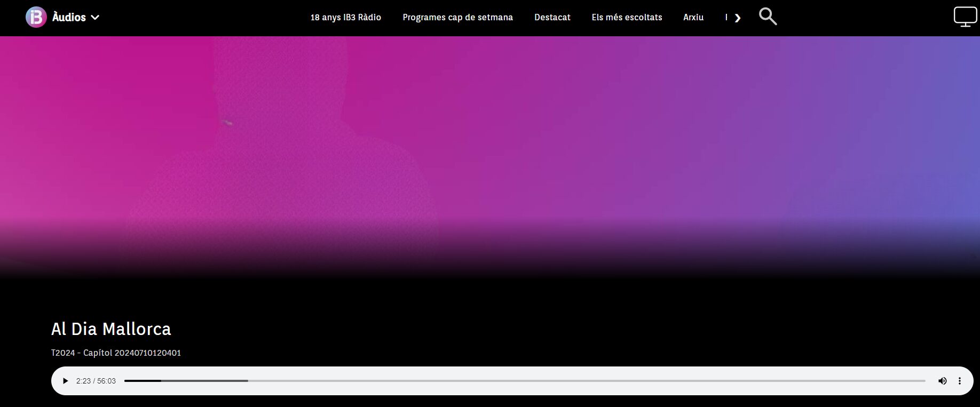Open audio player more options menu

[x=959, y=381]
